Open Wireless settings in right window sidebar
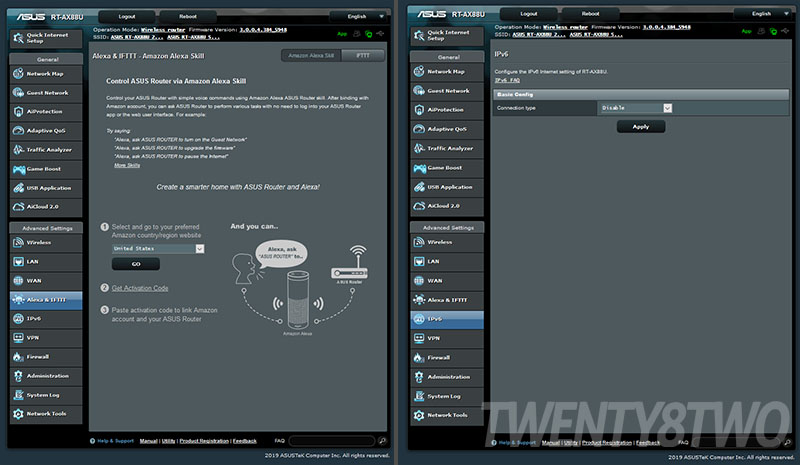This screenshot has height=465, width=800. pyautogui.click(x=447, y=242)
